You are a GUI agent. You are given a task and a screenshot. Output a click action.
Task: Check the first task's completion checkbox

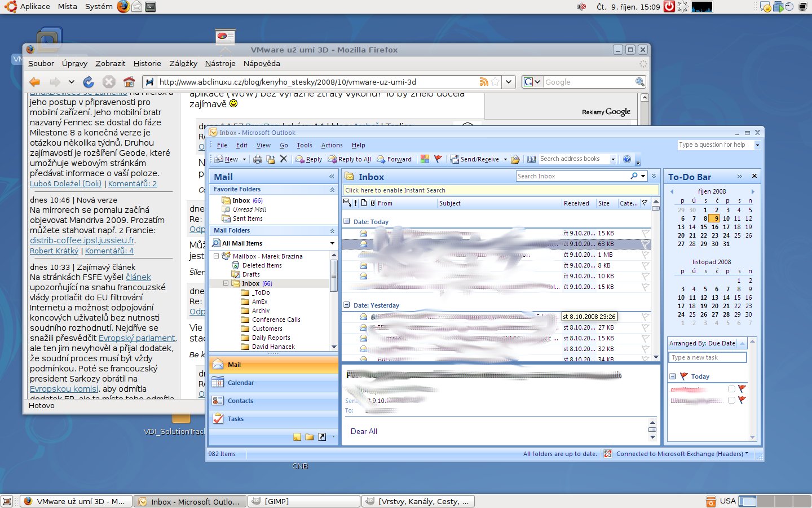731,389
